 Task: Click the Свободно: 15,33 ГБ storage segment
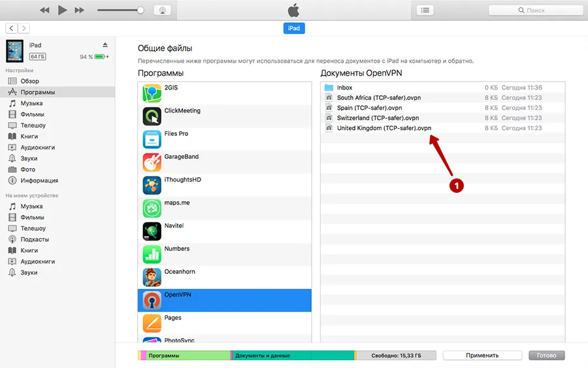click(x=396, y=355)
